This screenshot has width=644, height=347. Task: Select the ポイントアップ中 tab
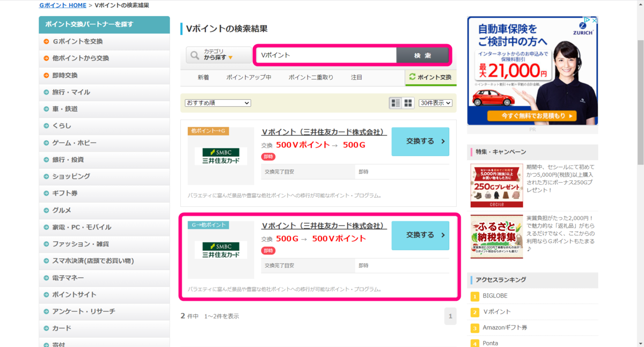click(x=248, y=77)
